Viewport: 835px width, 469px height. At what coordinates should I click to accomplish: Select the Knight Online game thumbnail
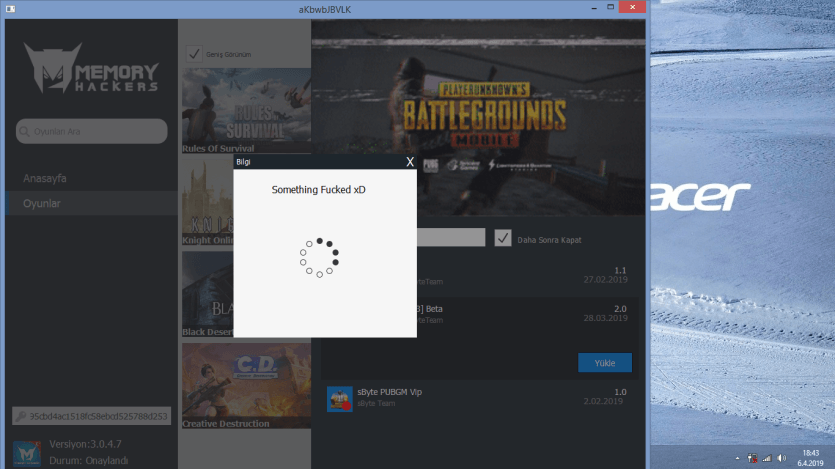tap(208, 201)
